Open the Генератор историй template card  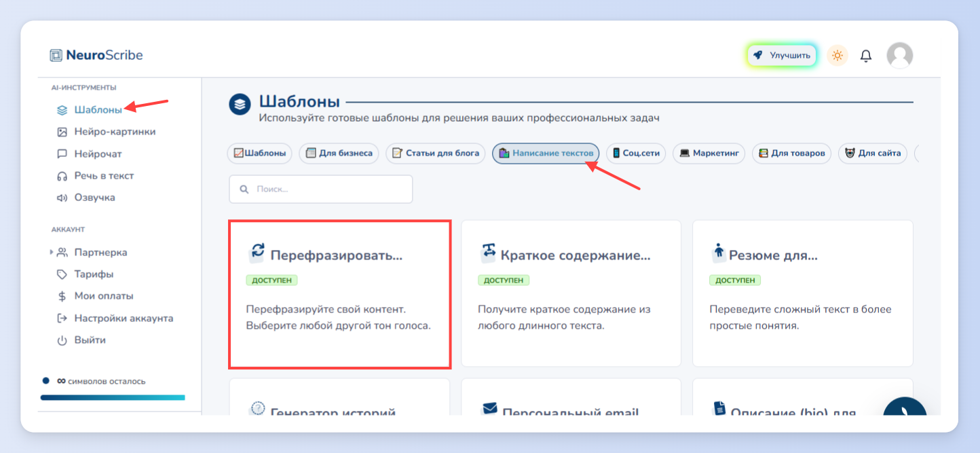[339, 397]
